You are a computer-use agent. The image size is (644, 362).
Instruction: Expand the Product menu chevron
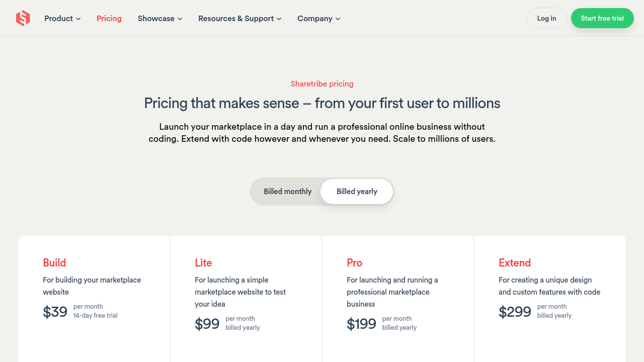(x=78, y=19)
